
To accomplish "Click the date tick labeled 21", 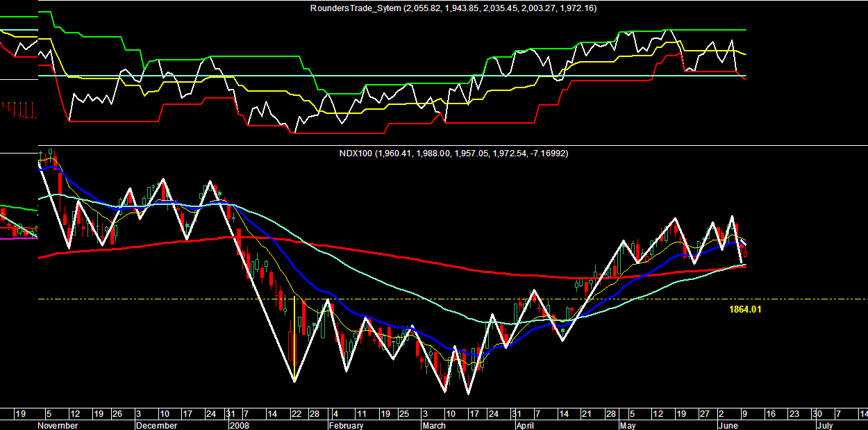I will tap(585, 413).
